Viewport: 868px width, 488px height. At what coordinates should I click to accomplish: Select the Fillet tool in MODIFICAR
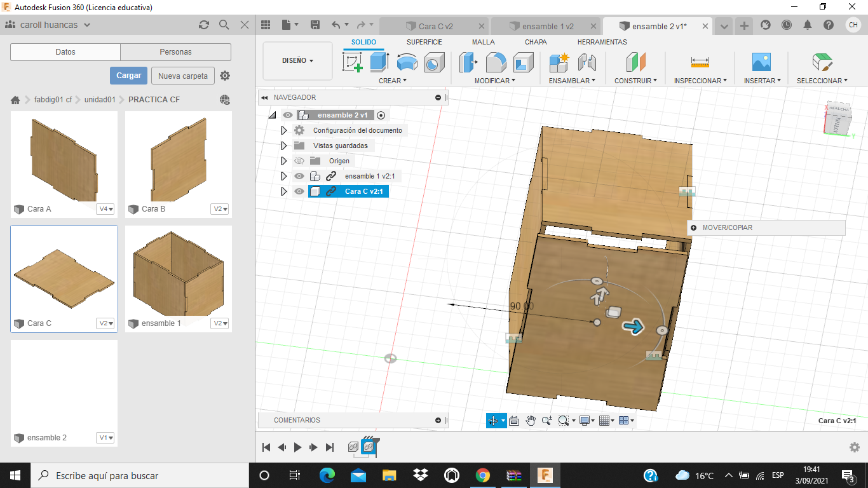pyautogui.click(x=496, y=62)
